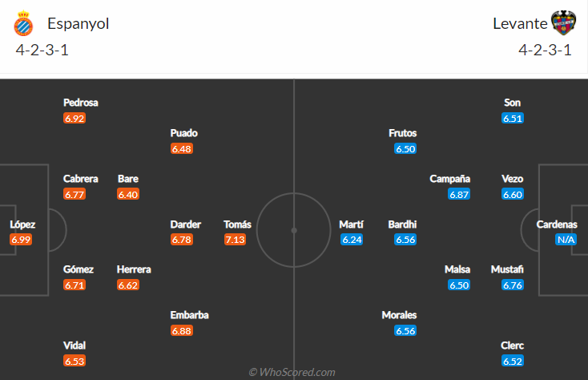
Task: Select player Clerc on the pitch
Action: (x=513, y=346)
